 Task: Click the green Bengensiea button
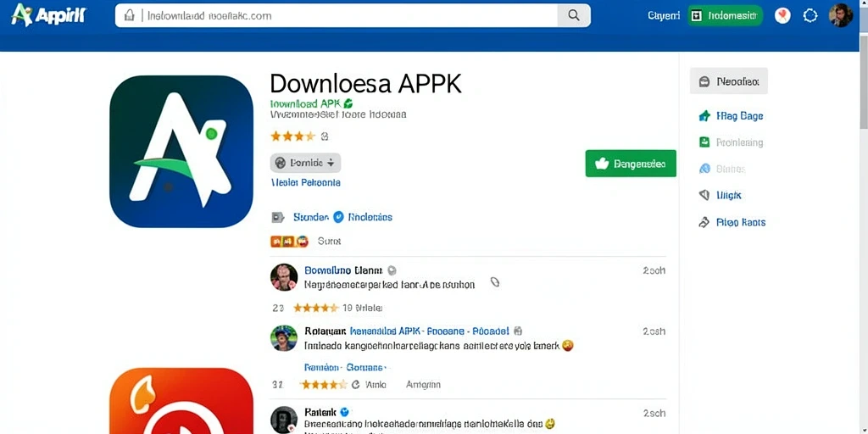(x=631, y=164)
